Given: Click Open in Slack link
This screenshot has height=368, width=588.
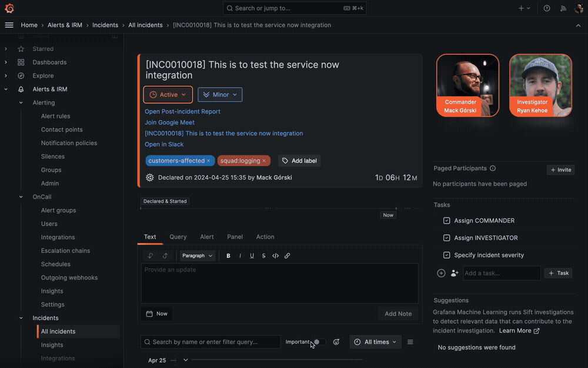Looking at the screenshot, I should pos(164,144).
